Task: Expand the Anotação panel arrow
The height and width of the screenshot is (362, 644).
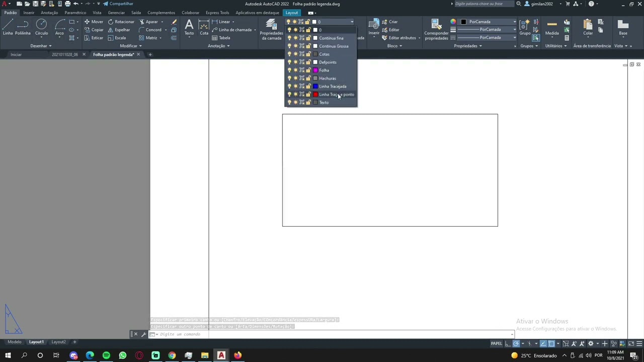Action: click(228, 46)
